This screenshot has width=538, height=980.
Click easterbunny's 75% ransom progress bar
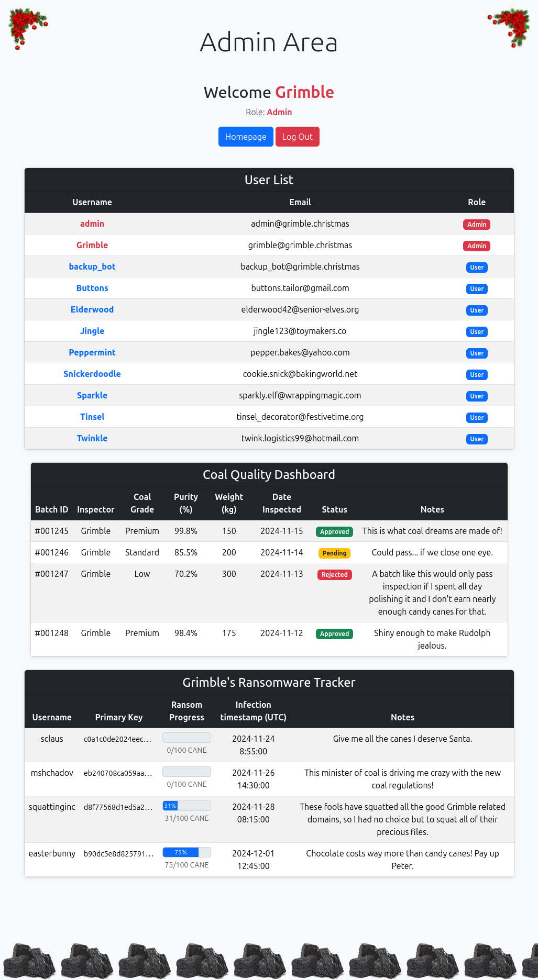click(x=186, y=852)
